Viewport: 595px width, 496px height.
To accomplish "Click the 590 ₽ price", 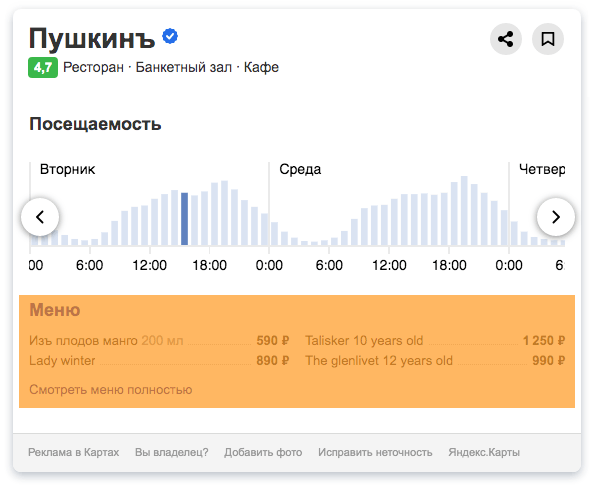I will (273, 341).
